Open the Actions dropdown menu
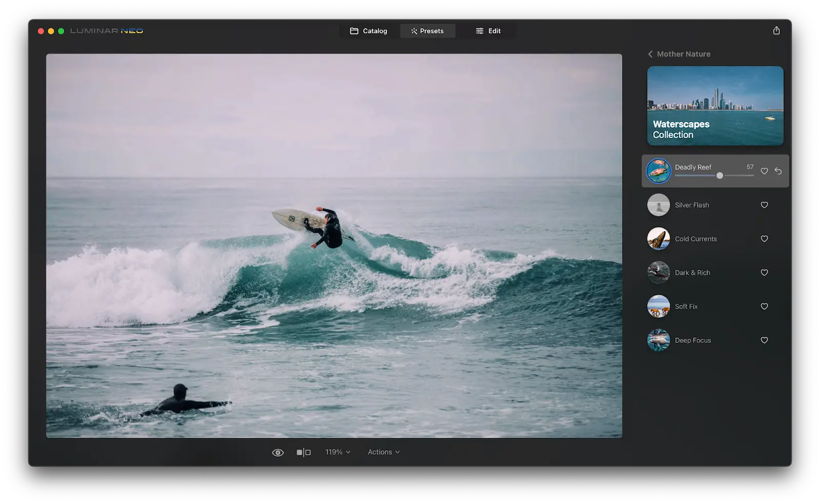This screenshot has height=504, width=820. [384, 452]
